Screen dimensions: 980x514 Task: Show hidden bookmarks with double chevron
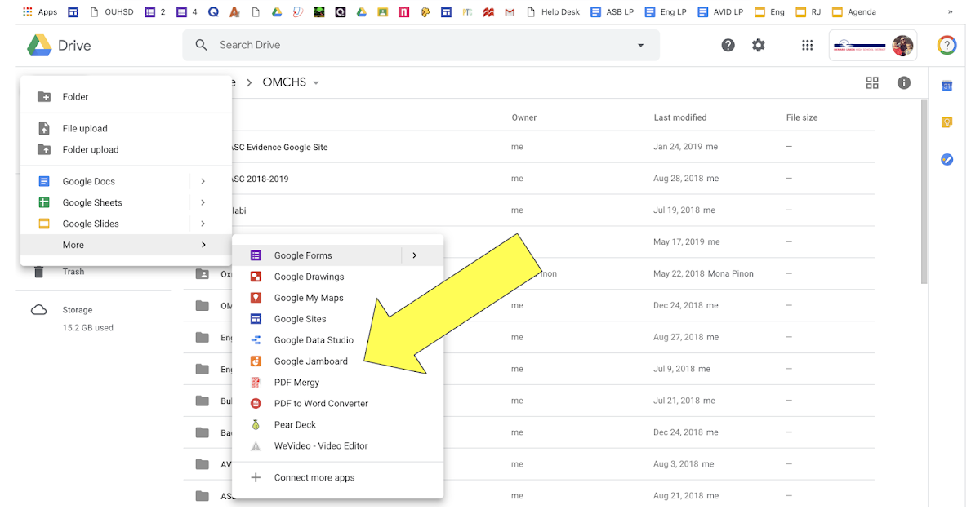(x=950, y=12)
